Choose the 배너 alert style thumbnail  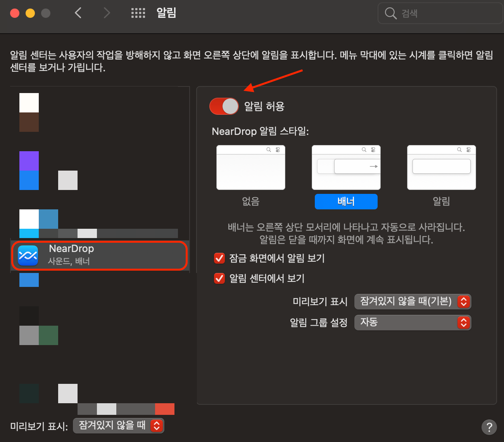[x=346, y=167]
